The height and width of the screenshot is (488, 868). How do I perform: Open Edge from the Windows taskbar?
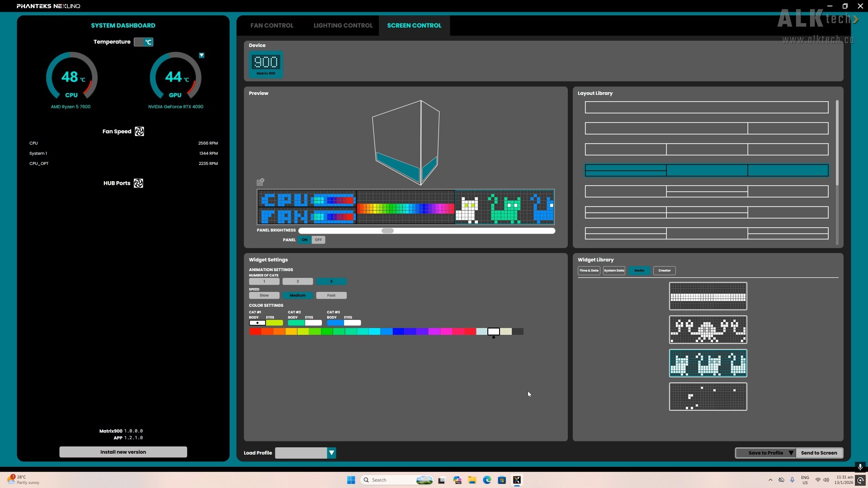[x=487, y=480]
